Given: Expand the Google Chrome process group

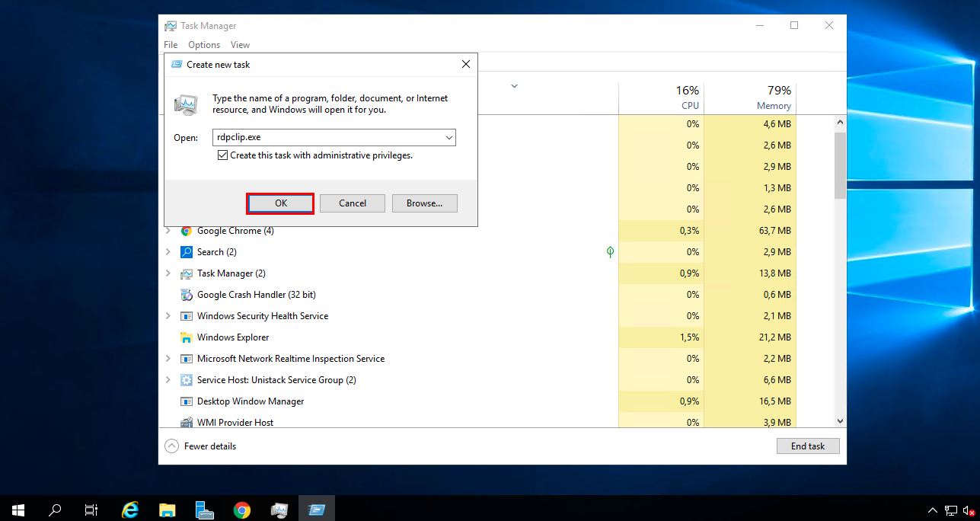Looking at the screenshot, I should coord(168,231).
